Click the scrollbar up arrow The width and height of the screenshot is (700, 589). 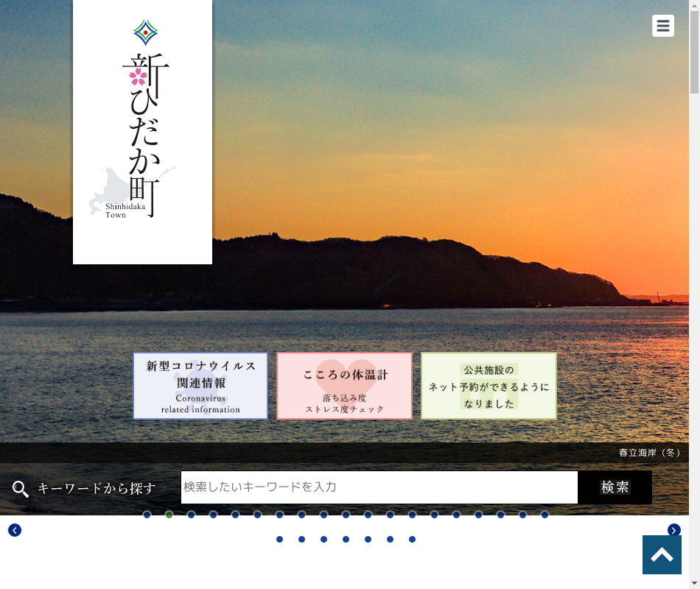[694, 5]
